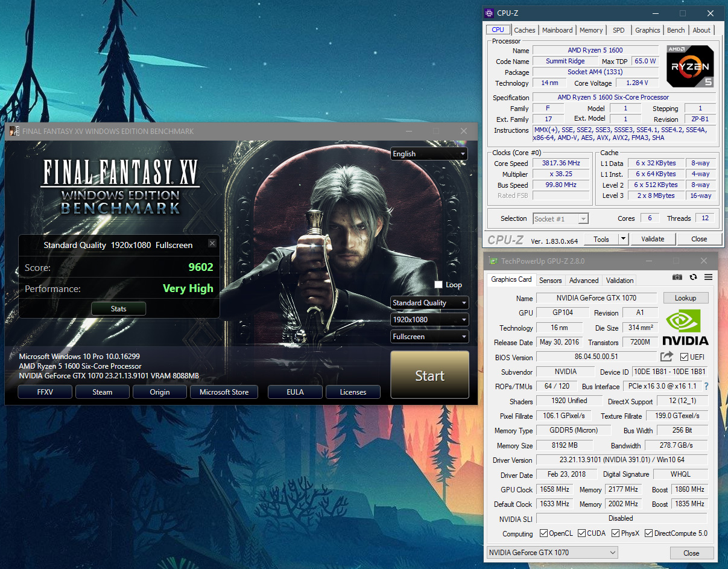Image resolution: width=728 pixels, height=569 pixels.
Task: Open the SPD tab
Action: tap(619, 30)
